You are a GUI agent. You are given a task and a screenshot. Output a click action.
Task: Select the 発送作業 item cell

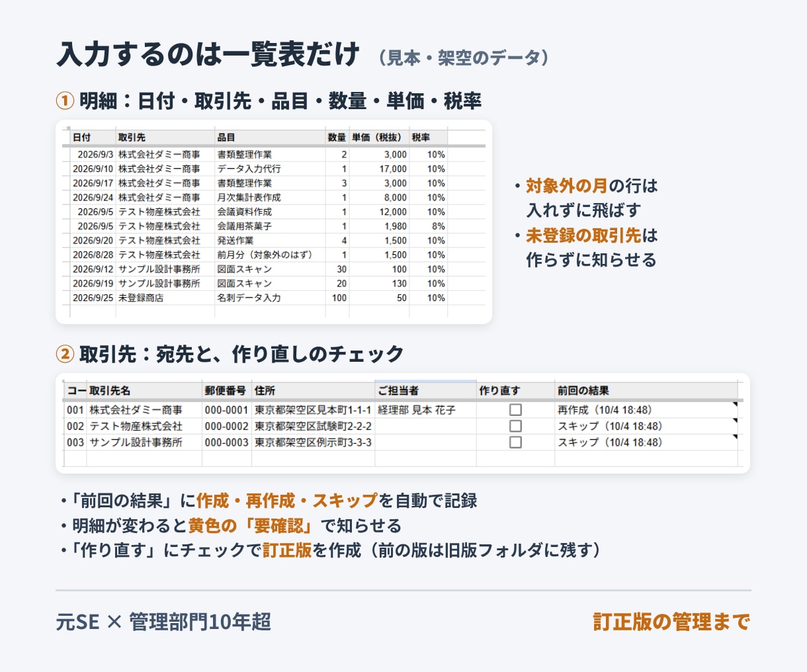coord(270,240)
